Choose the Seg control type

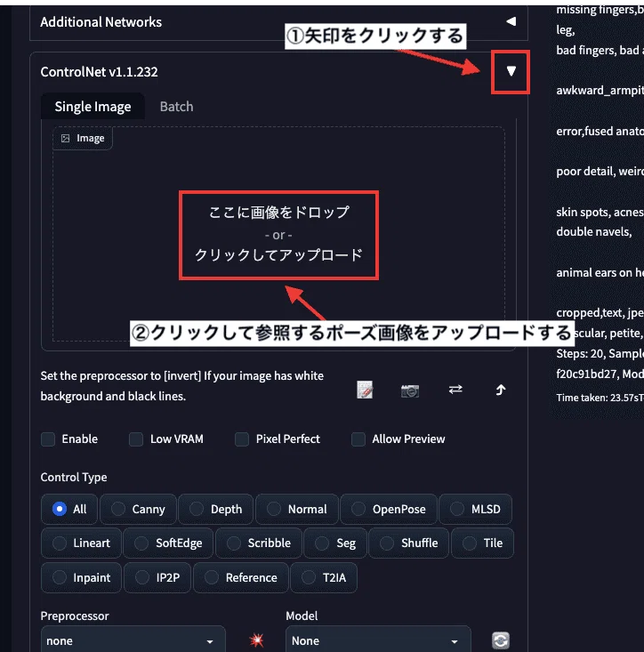tap(335, 543)
